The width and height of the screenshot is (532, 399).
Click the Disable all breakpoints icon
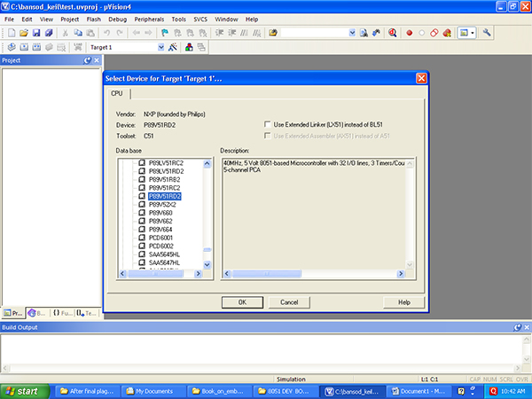tap(434, 33)
